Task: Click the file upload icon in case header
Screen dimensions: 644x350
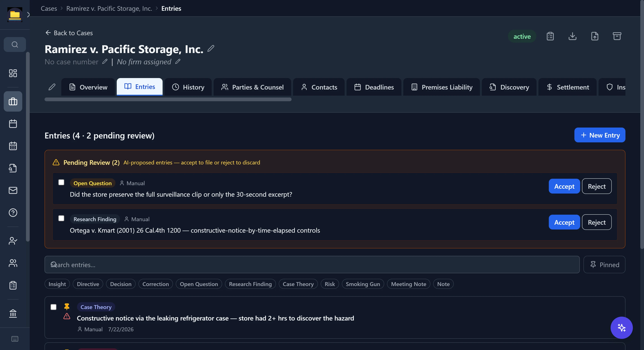Action: click(x=595, y=36)
